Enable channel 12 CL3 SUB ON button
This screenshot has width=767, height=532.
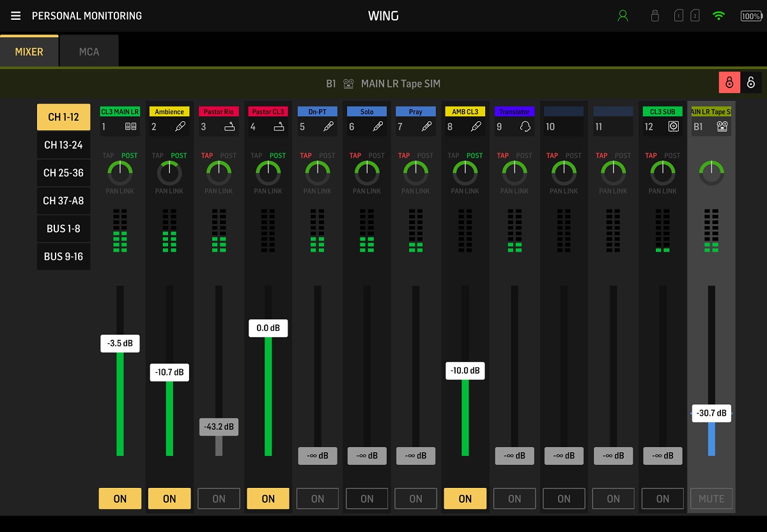pyautogui.click(x=663, y=499)
